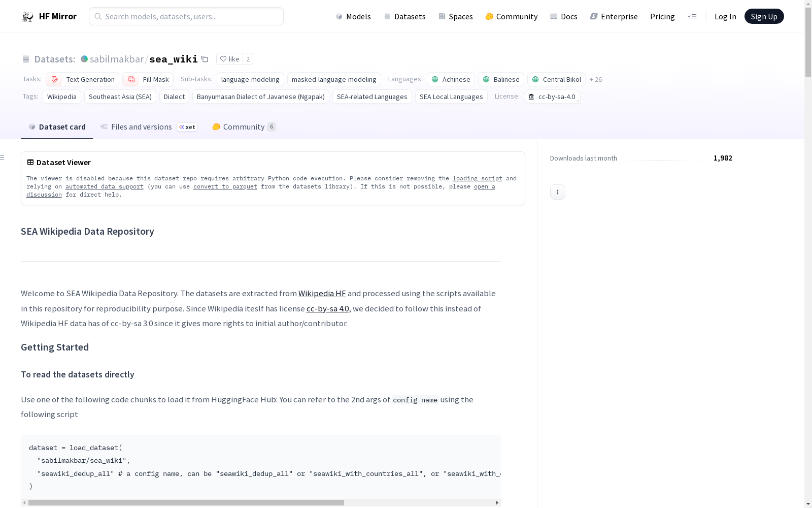This screenshot has width=812, height=508.
Task: Click the HF Mirror logo icon
Action: click(x=27, y=17)
